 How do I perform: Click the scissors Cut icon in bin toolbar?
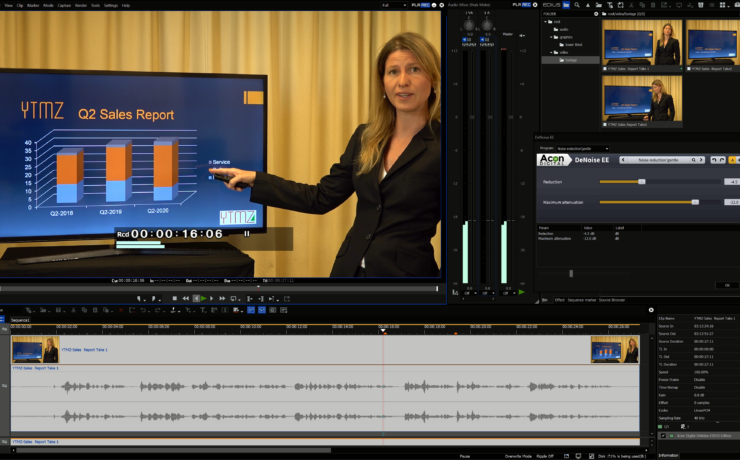(631, 5)
